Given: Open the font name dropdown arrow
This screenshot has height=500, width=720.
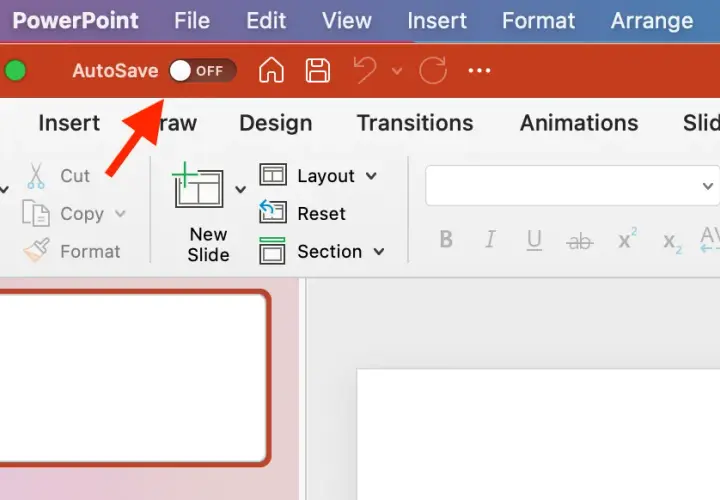Looking at the screenshot, I should coord(708,186).
